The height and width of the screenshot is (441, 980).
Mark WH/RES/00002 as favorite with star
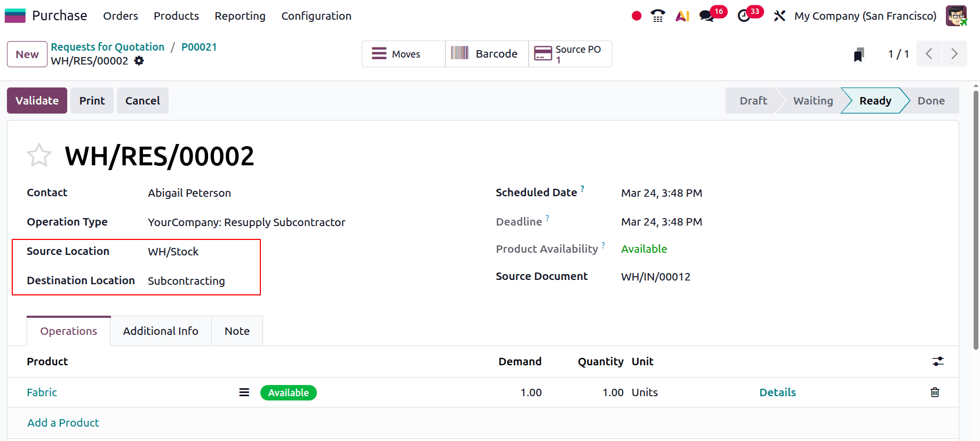(39, 156)
